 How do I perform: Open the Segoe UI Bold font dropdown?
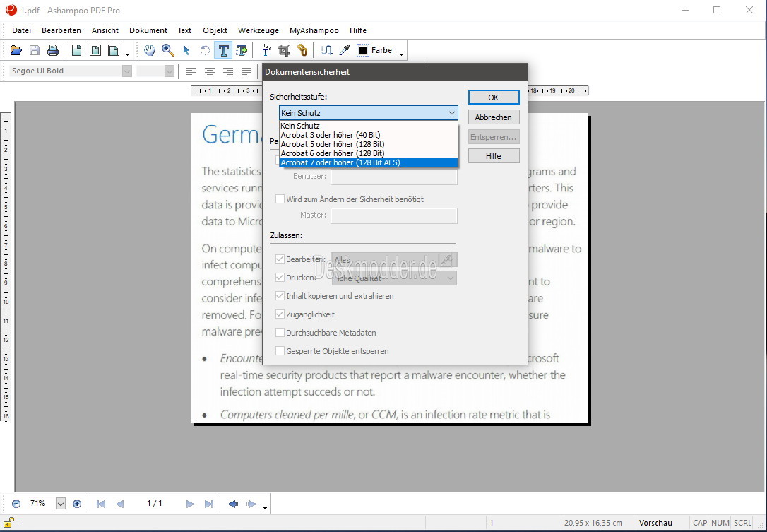(x=126, y=71)
